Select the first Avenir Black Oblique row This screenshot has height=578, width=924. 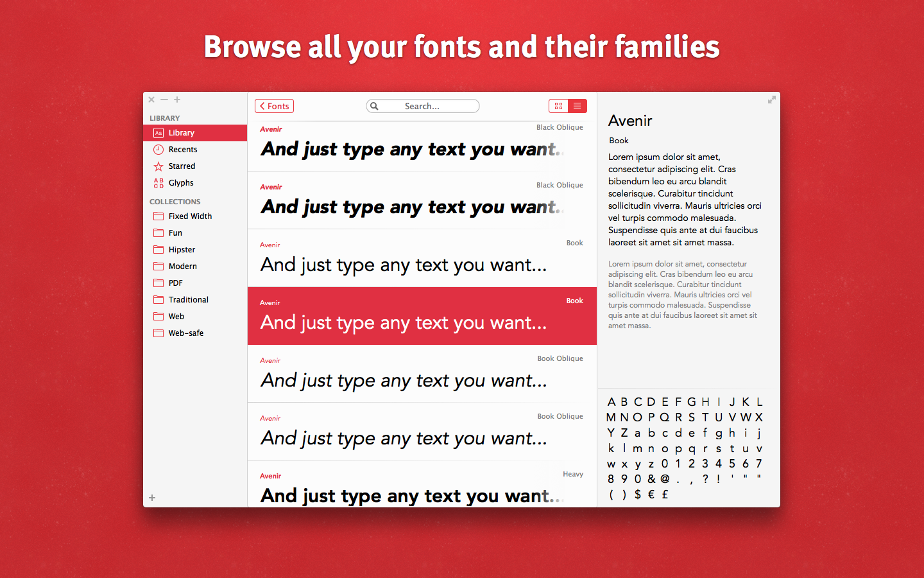[422, 146]
